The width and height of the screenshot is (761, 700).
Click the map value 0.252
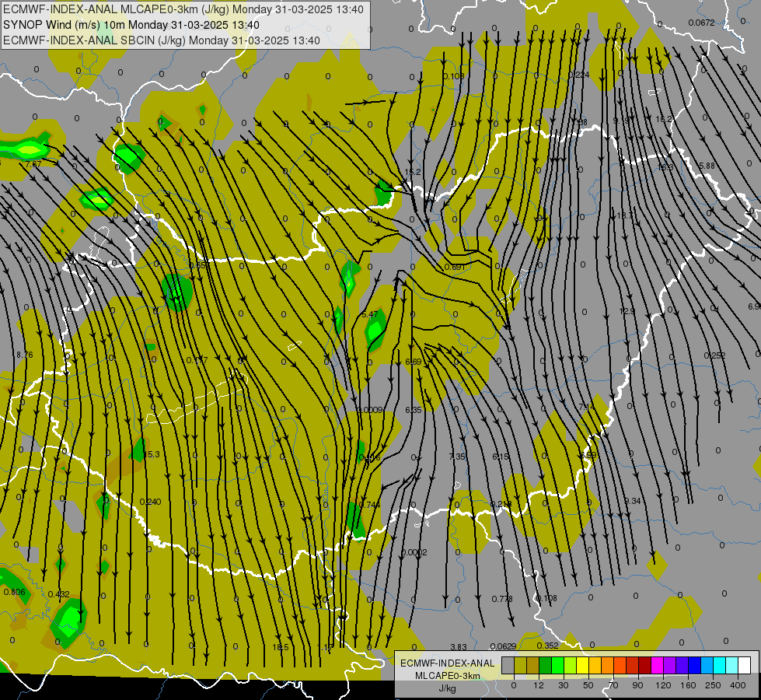point(715,355)
